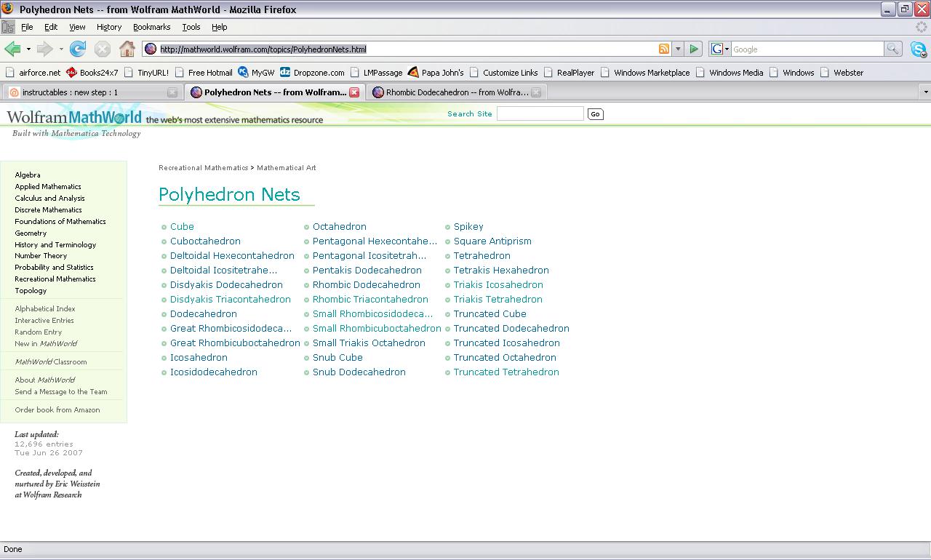Open the History menu

[109, 27]
